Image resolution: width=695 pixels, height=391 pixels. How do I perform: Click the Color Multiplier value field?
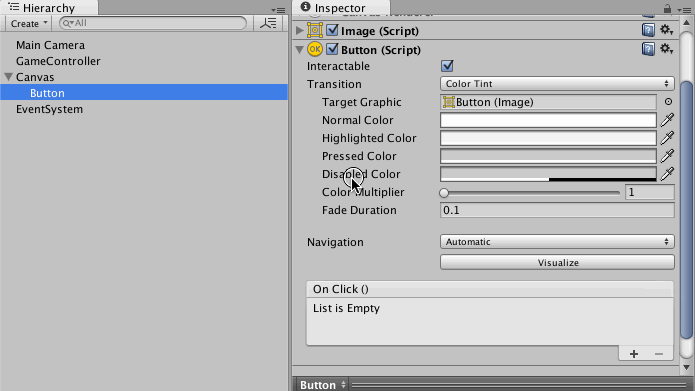[x=649, y=192]
